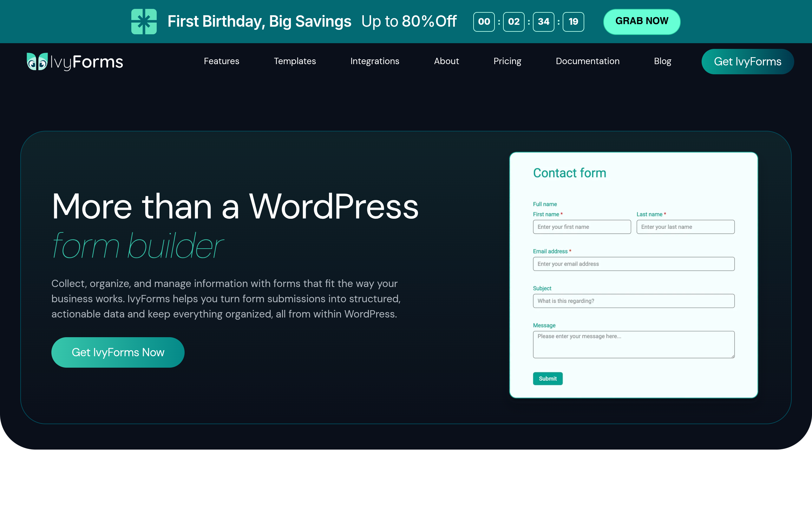Click the 'Up to 80% Off' text
This screenshot has height=508, width=812.
pyautogui.click(x=409, y=22)
